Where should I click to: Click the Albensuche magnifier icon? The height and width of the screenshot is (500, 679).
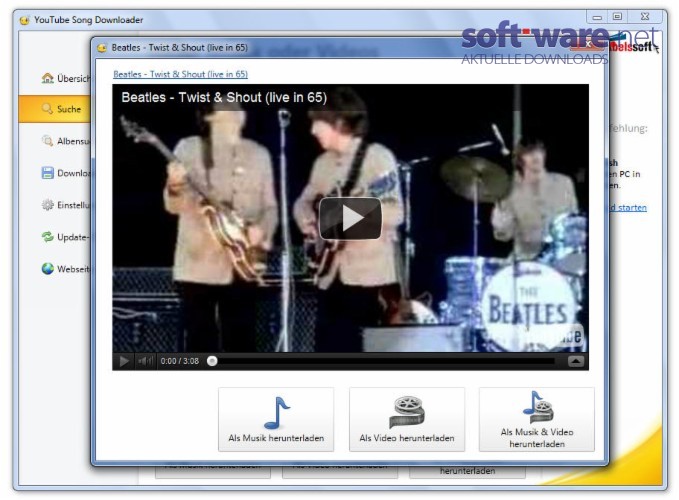(47, 141)
